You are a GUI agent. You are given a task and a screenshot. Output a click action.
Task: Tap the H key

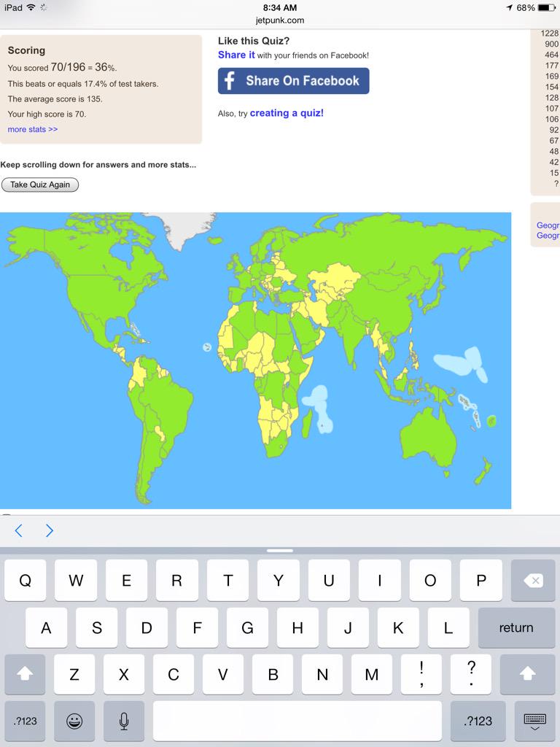tap(297, 627)
